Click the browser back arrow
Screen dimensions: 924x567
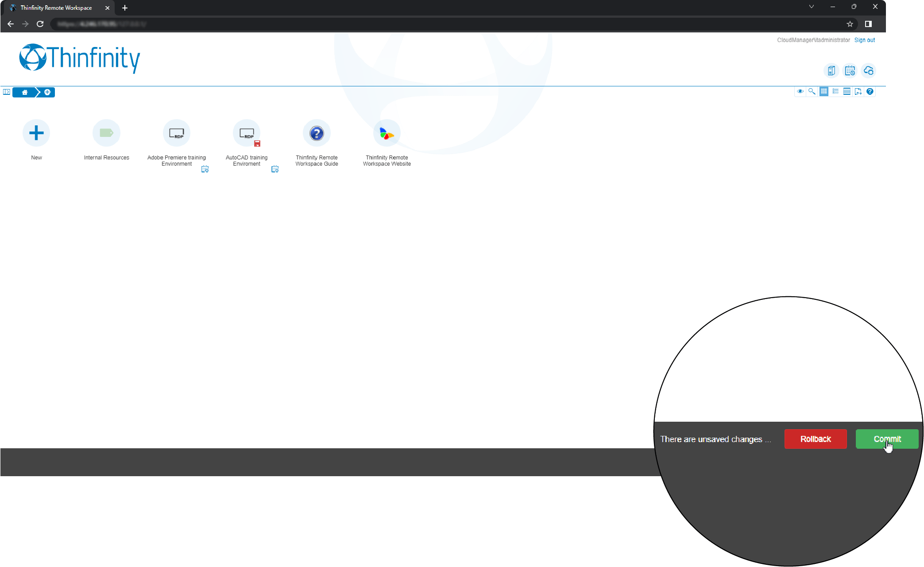11,24
